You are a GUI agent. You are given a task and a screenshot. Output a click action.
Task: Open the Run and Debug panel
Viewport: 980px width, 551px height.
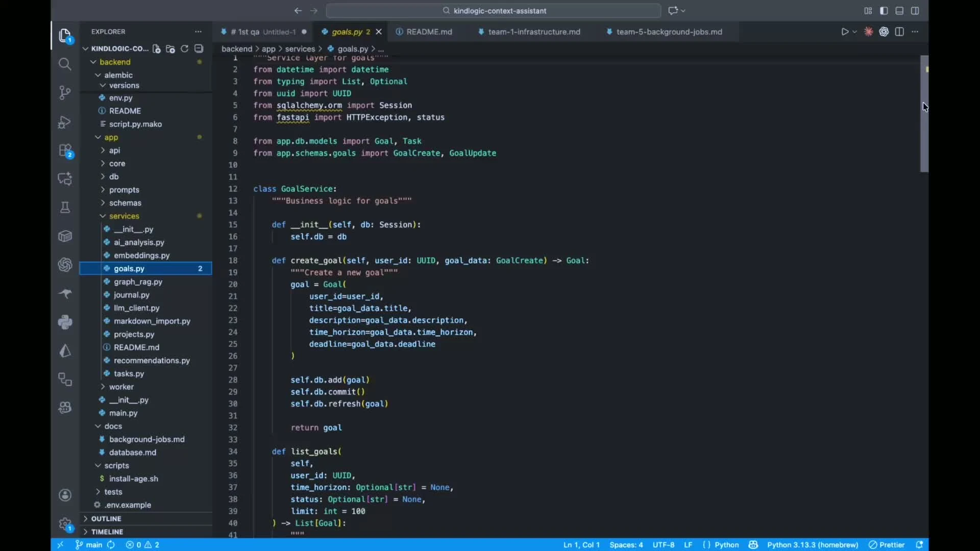(x=65, y=122)
